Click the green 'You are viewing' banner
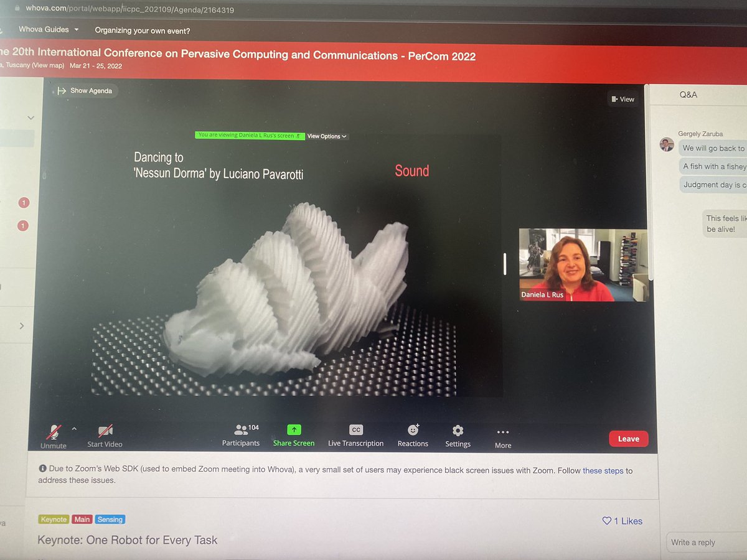The image size is (747, 560). click(250, 135)
